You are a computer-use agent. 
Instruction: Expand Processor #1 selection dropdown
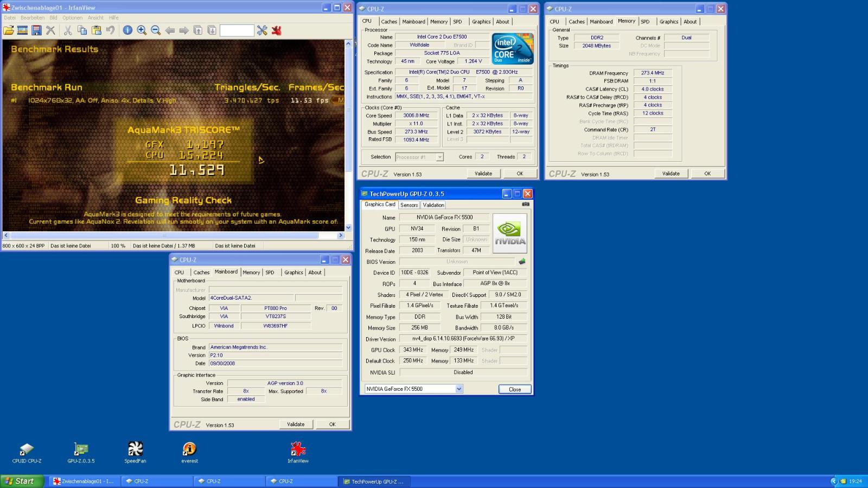pyautogui.click(x=440, y=157)
